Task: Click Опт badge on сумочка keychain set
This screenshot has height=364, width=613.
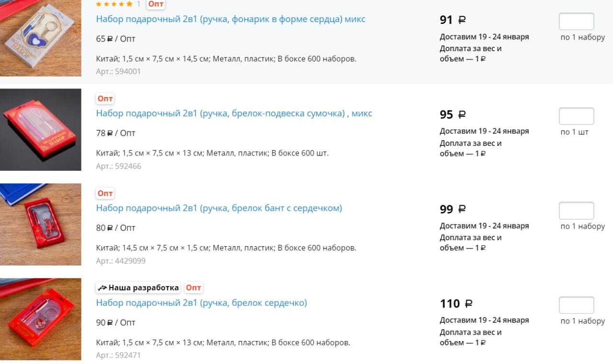Action: tap(105, 99)
